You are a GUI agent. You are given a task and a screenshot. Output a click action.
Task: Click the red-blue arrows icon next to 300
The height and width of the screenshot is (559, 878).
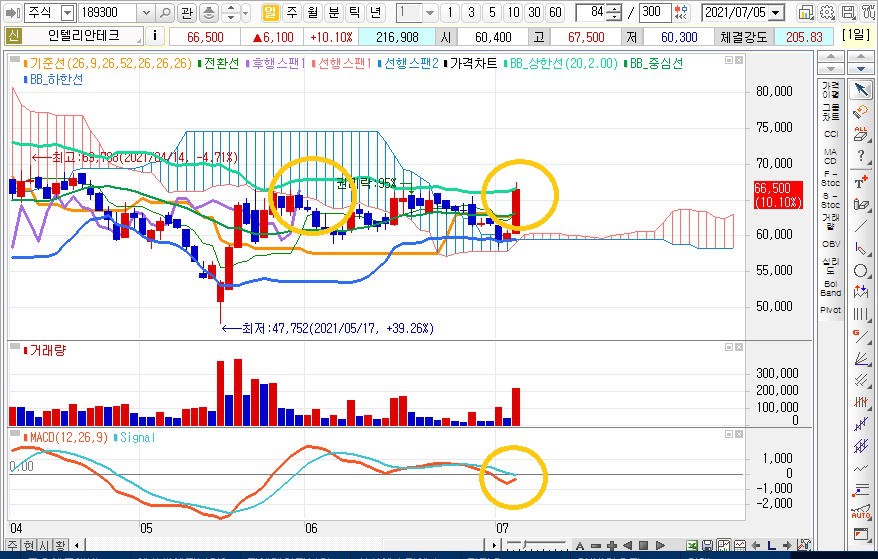[681, 12]
